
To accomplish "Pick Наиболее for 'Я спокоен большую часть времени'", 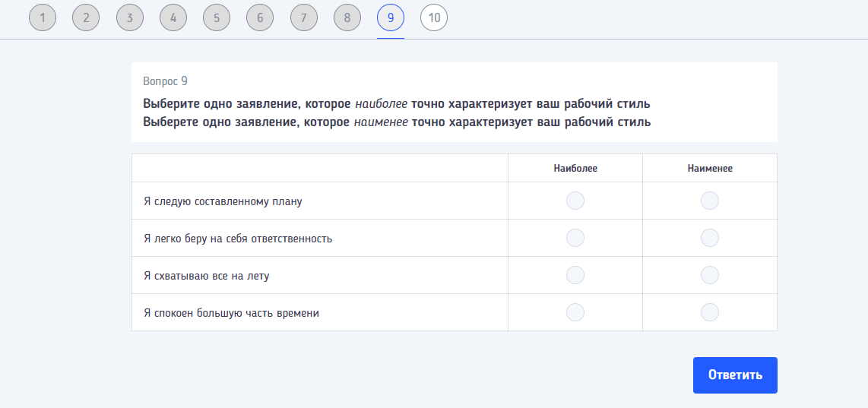I will tap(575, 312).
